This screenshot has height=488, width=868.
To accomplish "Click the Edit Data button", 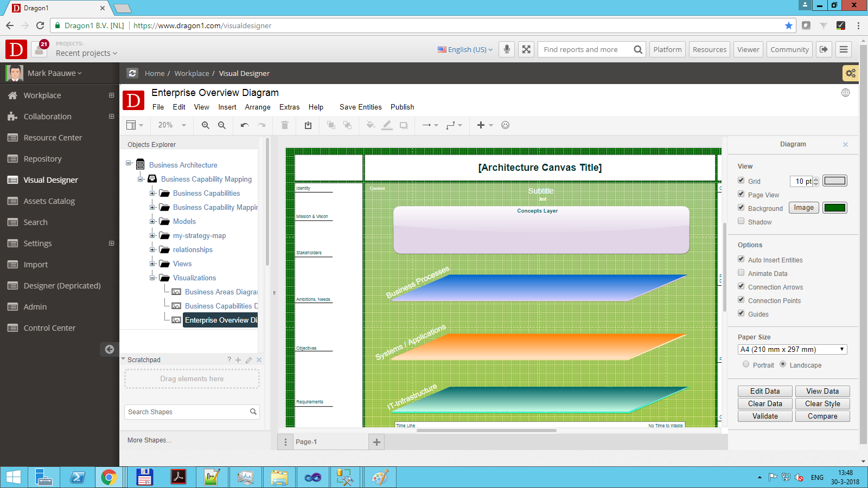I will point(765,391).
